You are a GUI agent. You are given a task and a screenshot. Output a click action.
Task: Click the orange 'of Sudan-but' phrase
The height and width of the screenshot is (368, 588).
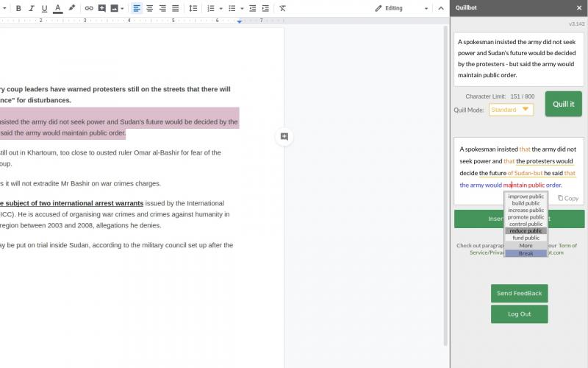tap(525, 173)
